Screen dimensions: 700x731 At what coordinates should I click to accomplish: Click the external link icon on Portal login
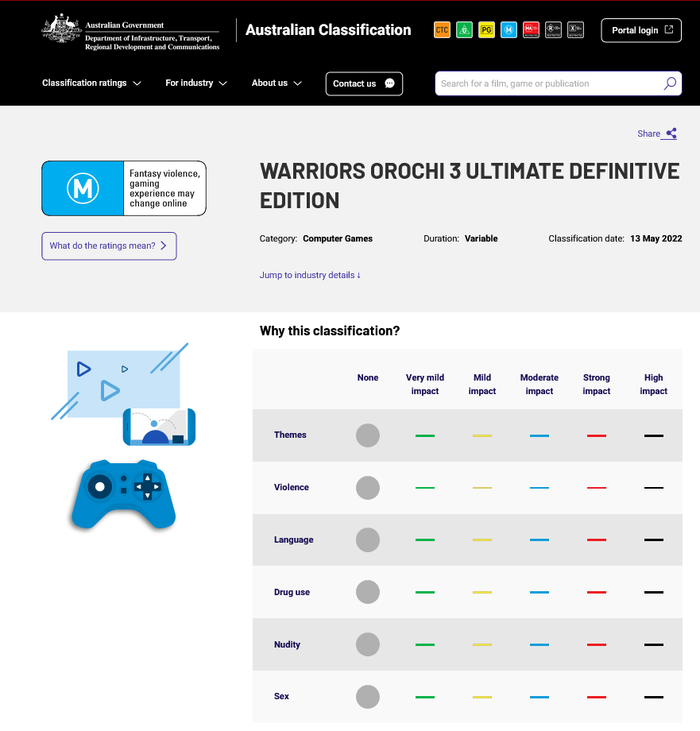tap(669, 30)
